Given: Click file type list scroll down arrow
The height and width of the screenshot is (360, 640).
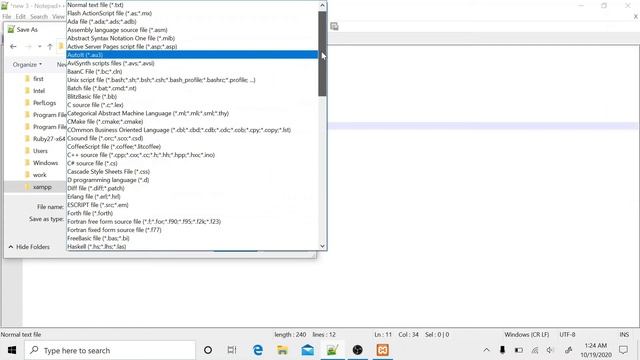Looking at the screenshot, I should pyautogui.click(x=322, y=246).
